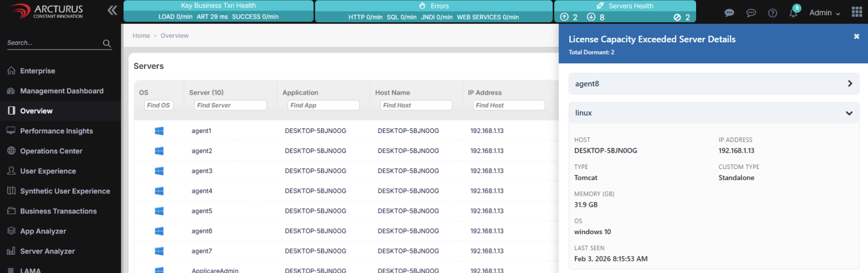This screenshot has width=868, height=273.
Task: Click the Home breadcrumb link
Action: (141, 36)
